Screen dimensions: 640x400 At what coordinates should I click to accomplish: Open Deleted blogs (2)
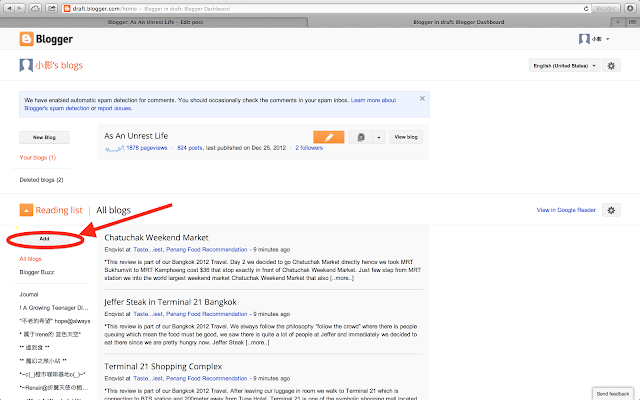click(41, 180)
